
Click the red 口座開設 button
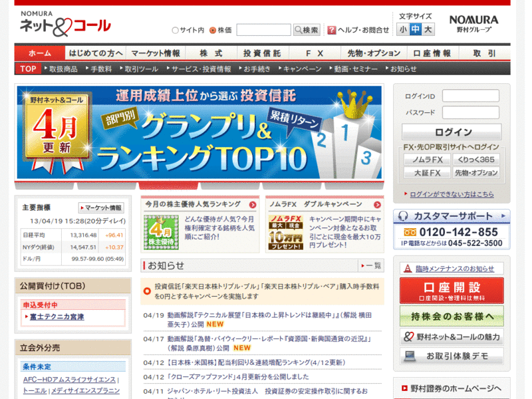click(x=452, y=291)
